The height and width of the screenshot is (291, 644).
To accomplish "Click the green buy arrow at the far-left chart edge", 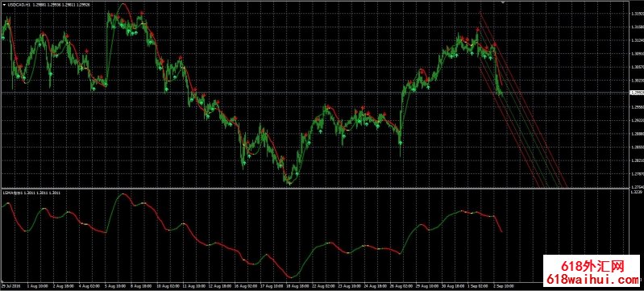I will click(3, 38).
